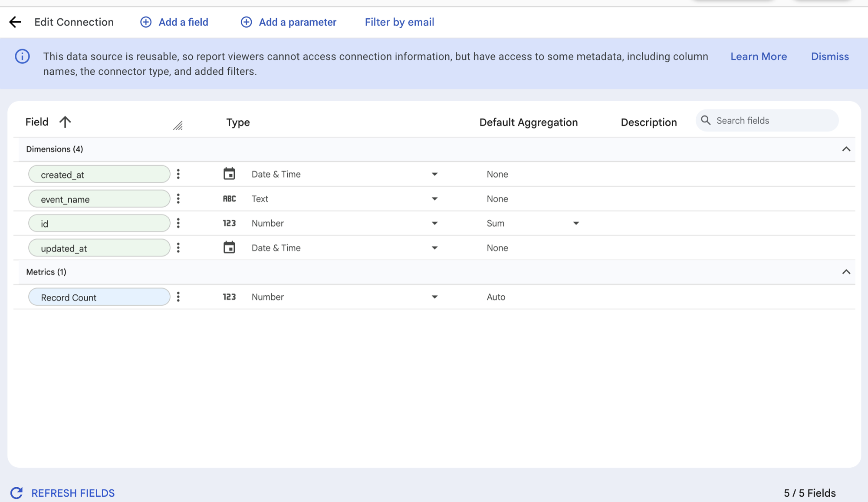Click the Field column resize handle icon
Screen dimensions: 868x502
pos(178,126)
